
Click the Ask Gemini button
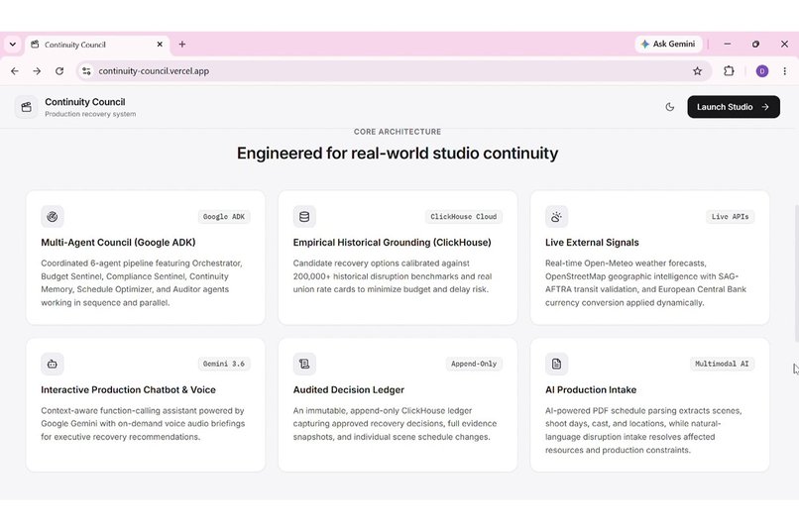668,45
